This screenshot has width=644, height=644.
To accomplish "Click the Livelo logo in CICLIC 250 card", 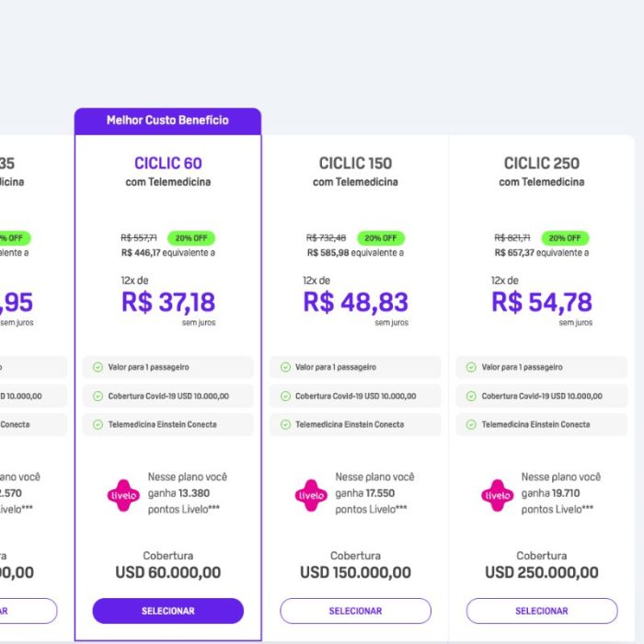I will (x=498, y=495).
